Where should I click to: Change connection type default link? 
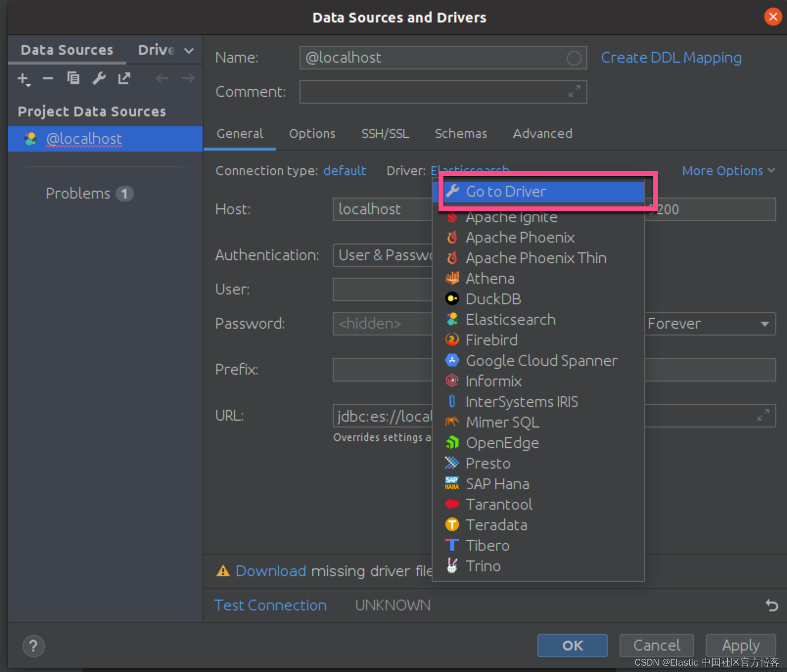[x=345, y=171]
